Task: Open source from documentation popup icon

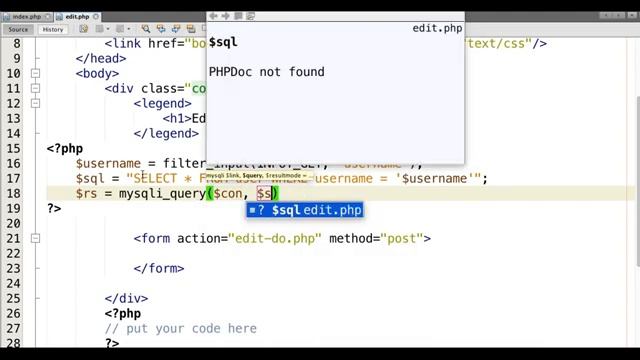Action: [251, 16]
